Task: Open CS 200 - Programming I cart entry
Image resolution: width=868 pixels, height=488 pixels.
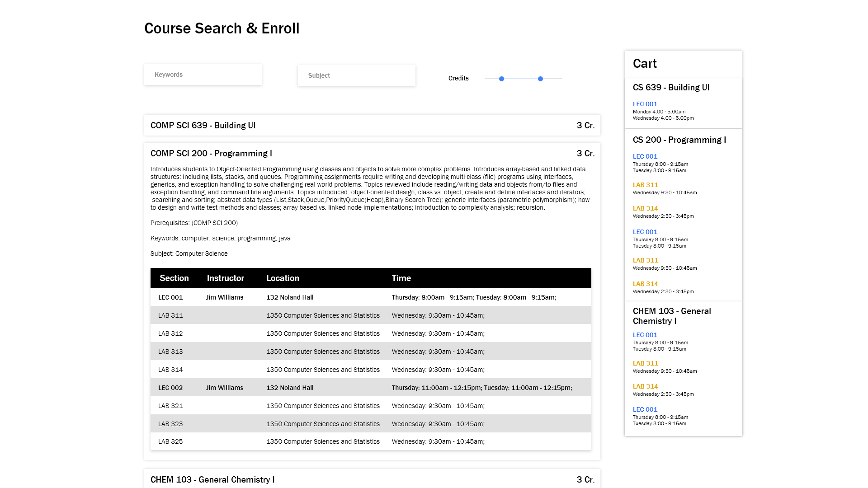Action: click(x=679, y=140)
